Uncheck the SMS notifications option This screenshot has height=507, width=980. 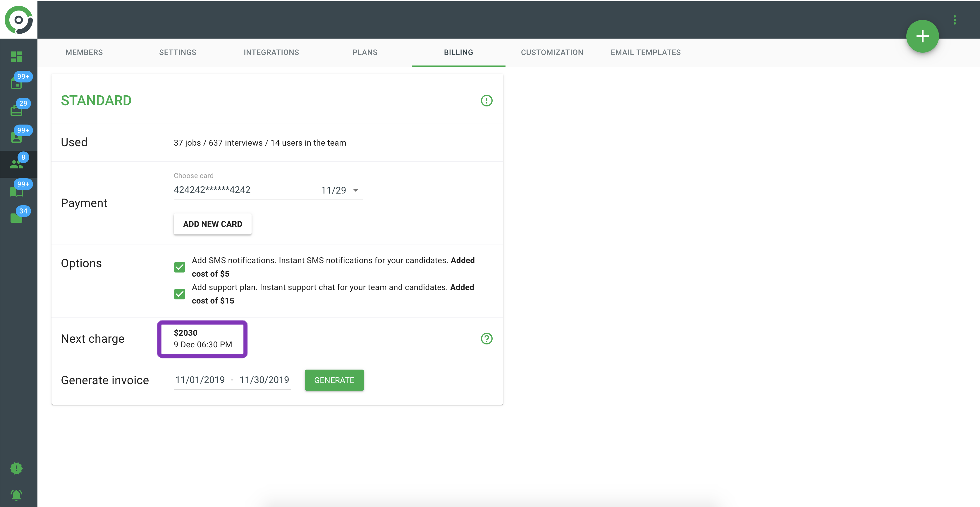pos(180,267)
